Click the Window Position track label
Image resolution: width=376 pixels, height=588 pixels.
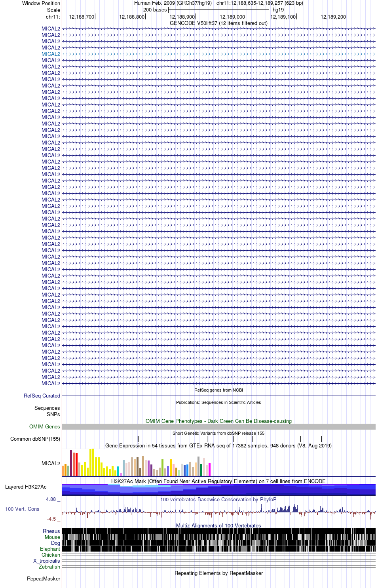click(x=41, y=3)
